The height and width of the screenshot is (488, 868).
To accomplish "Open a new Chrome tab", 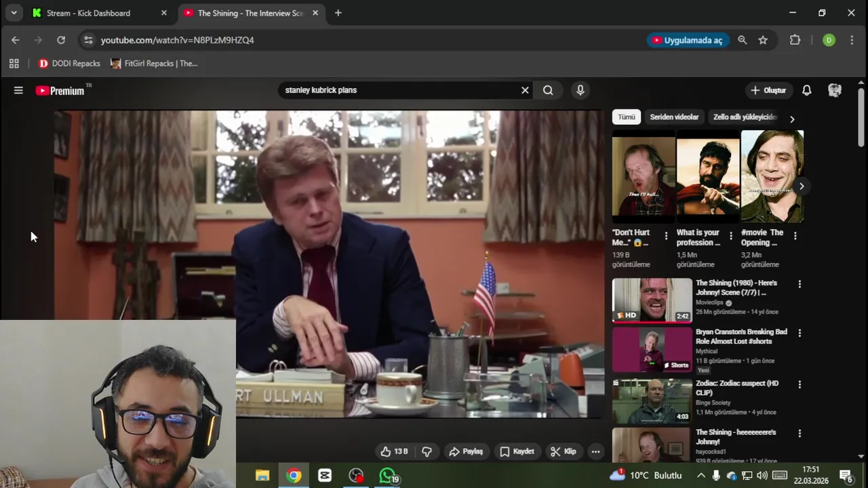I will point(338,13).
